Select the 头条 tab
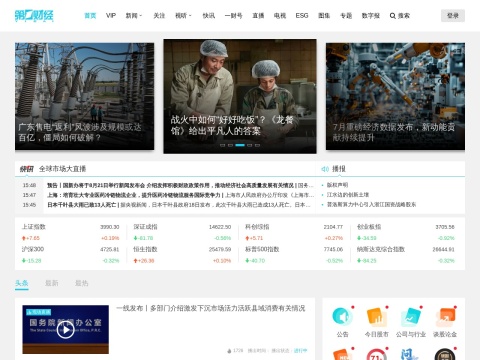The width and height of the screenshot is (480, 360). 22,283
